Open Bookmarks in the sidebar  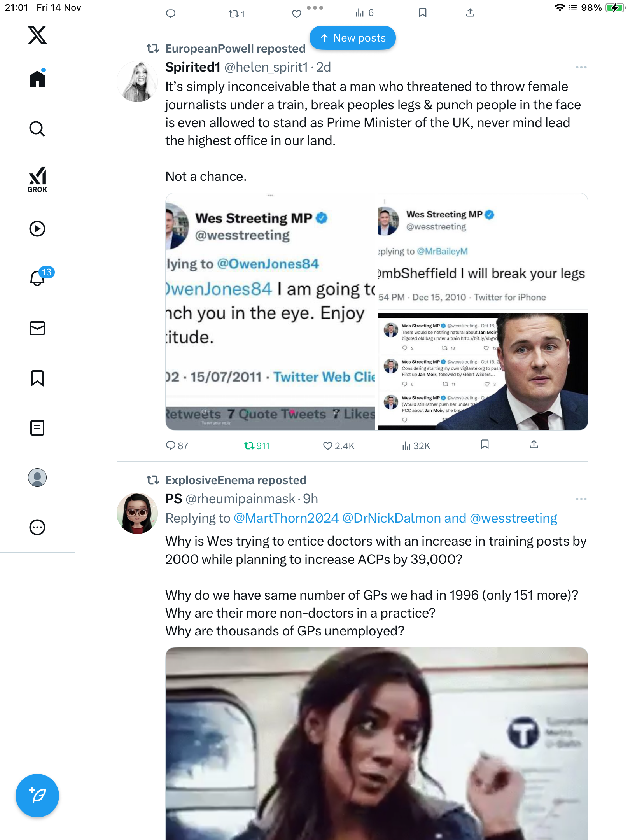37,378
